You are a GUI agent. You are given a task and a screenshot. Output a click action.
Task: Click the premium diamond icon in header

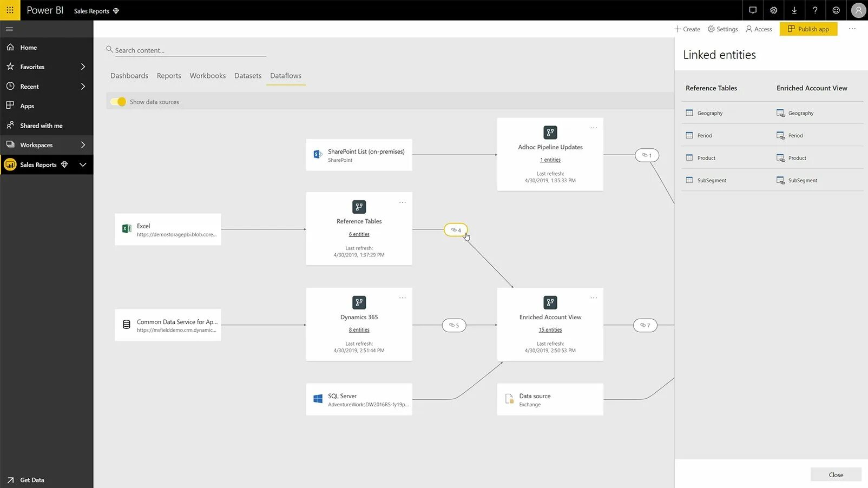click(x=116, y=11)
